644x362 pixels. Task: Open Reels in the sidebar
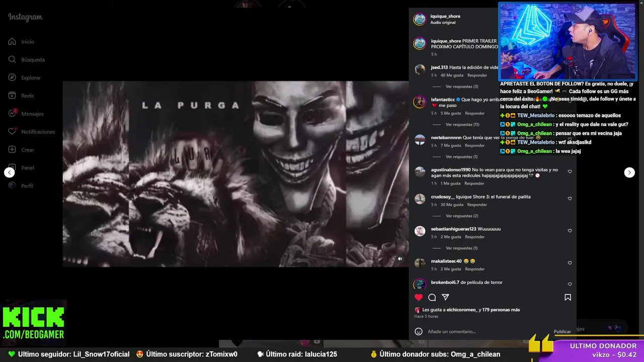(x=21, y=96)
